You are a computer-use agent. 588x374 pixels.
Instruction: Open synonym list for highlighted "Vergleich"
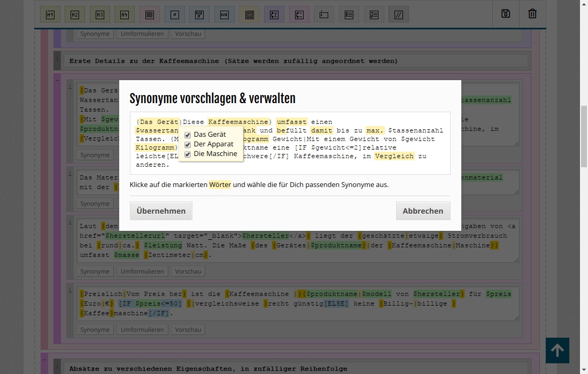(394, 156)
